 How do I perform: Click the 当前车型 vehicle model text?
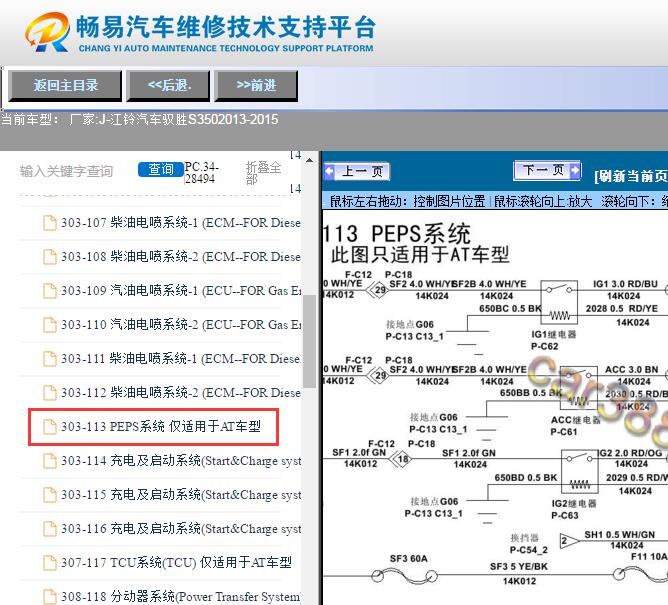pyautogui.click(x=139, y=119)
